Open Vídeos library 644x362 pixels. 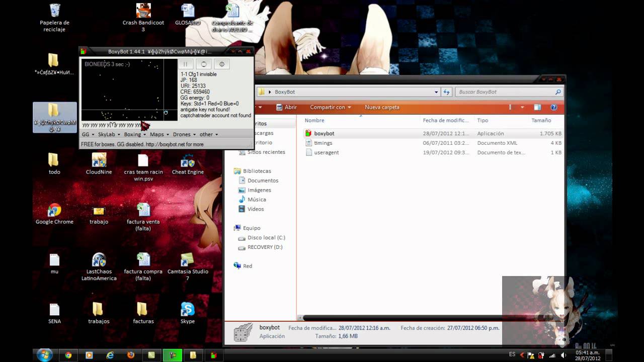(x=251, y=209)
